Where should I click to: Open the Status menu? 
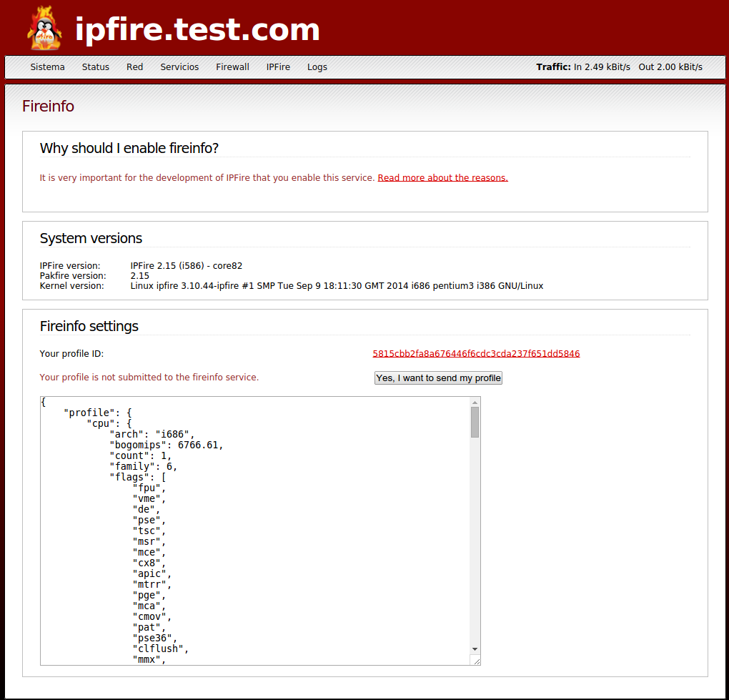coord(95,66)
